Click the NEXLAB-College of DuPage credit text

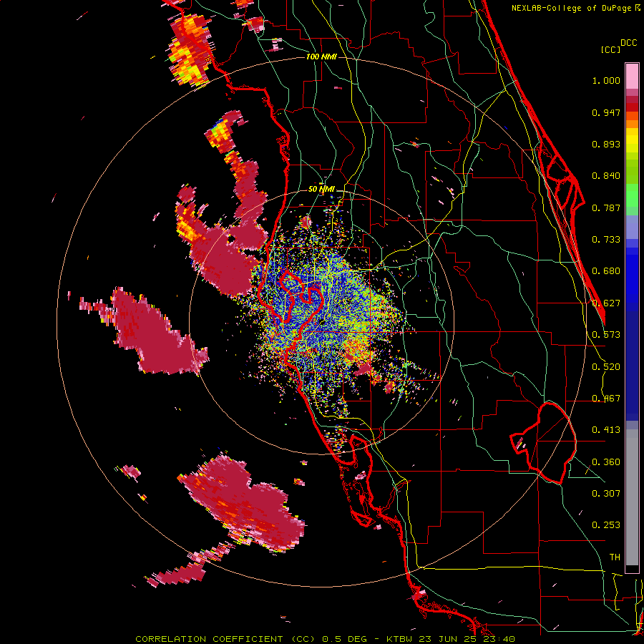[573, 8]
